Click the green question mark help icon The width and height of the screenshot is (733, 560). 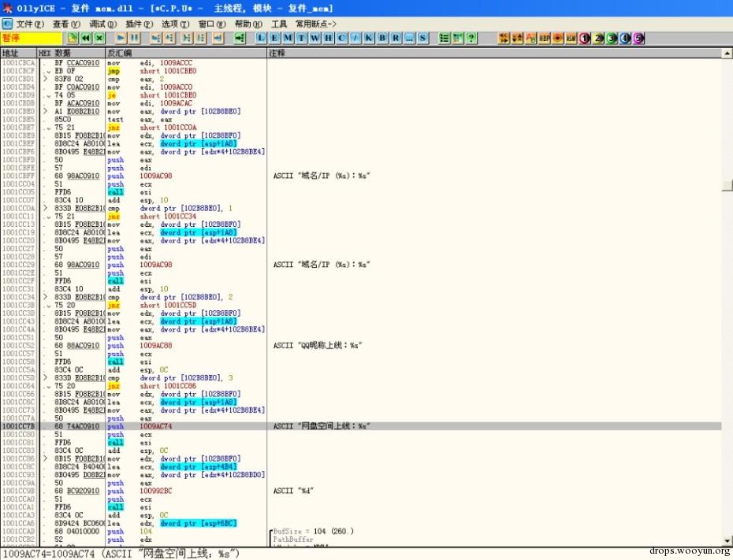click(471, 39)
